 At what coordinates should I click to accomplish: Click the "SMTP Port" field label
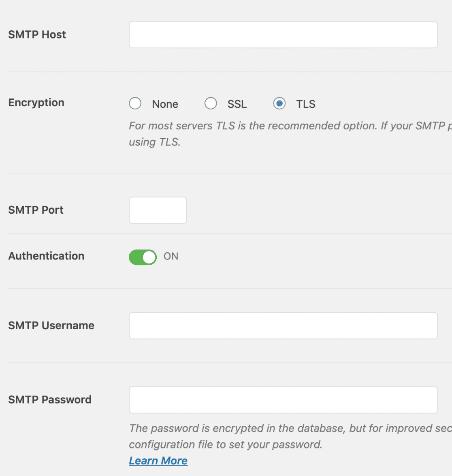[36, 210]
